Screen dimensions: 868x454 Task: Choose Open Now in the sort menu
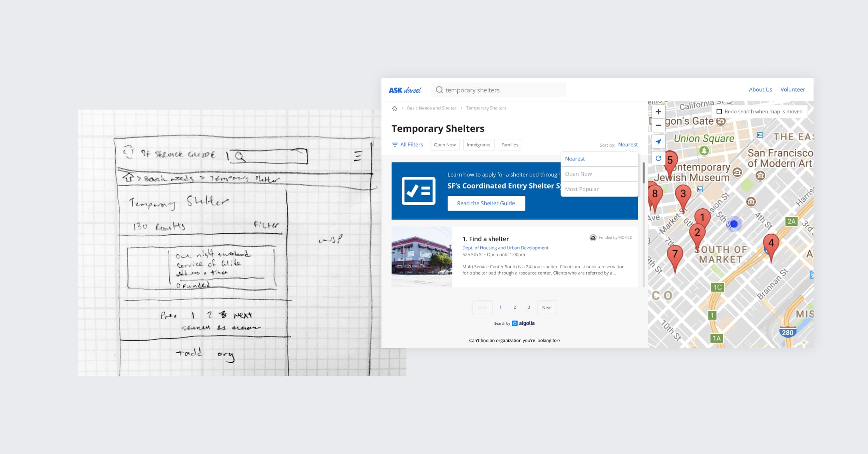click(599, 174)
